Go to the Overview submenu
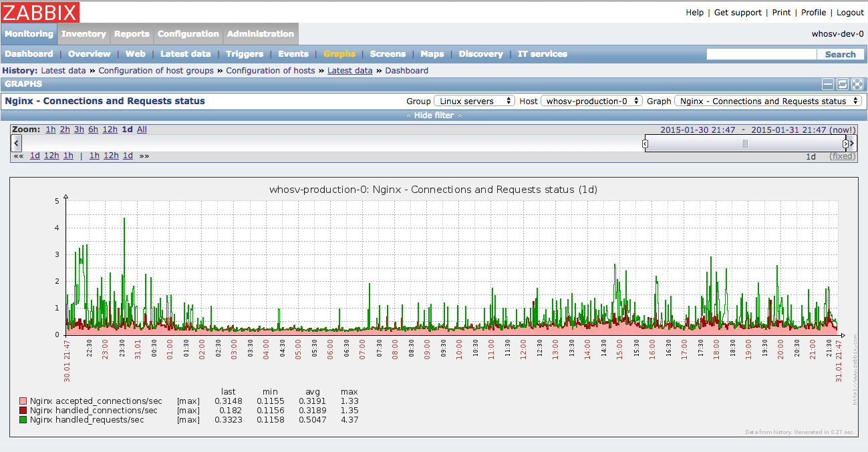868x452 pixels. [90, 54]
